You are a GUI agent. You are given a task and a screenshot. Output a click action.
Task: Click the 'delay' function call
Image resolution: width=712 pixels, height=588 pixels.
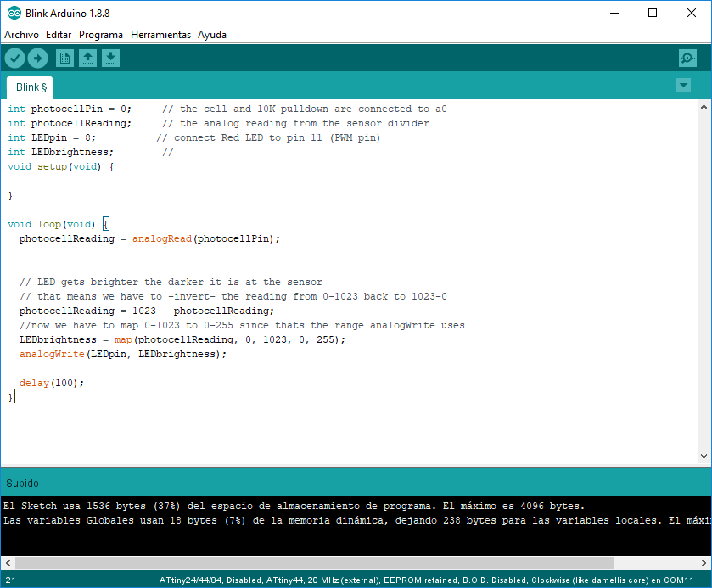[x=34, y=383]
